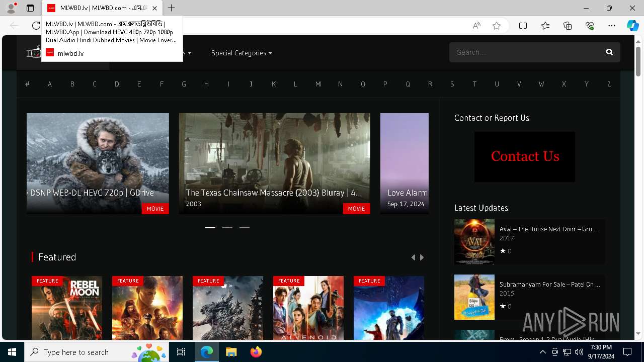Image resolution: width=644 pixels, height=362 pixels.
Task: Open the Rebel Moon featured poster
Action: pos(67,308)
